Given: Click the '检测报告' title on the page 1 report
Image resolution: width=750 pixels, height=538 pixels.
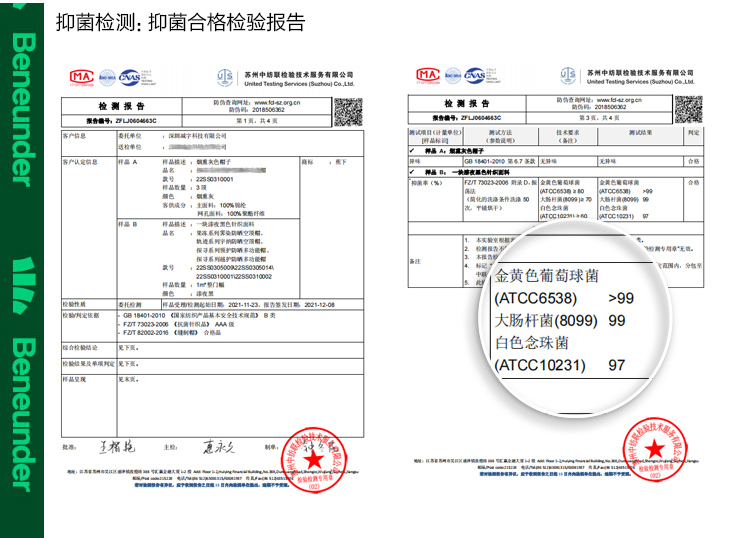Looking at the screenshot, I should click(121, 106).
